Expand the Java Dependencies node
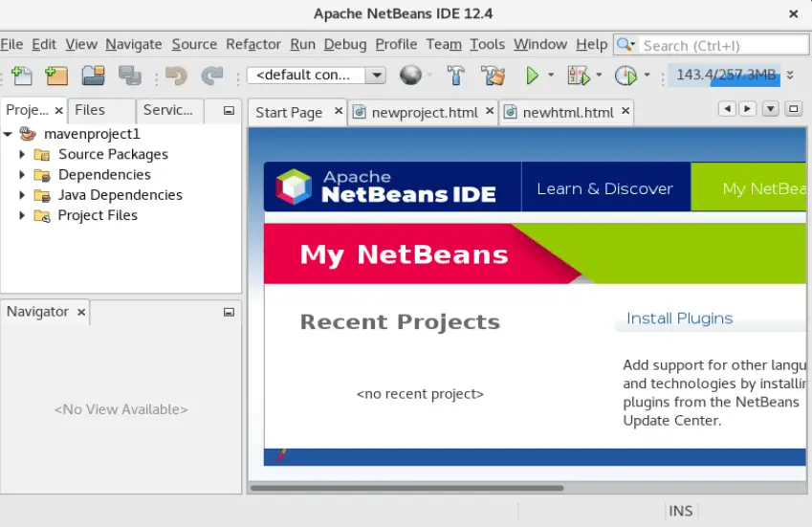The height and width of the screenshot is (527, 812). click(22, 195)
